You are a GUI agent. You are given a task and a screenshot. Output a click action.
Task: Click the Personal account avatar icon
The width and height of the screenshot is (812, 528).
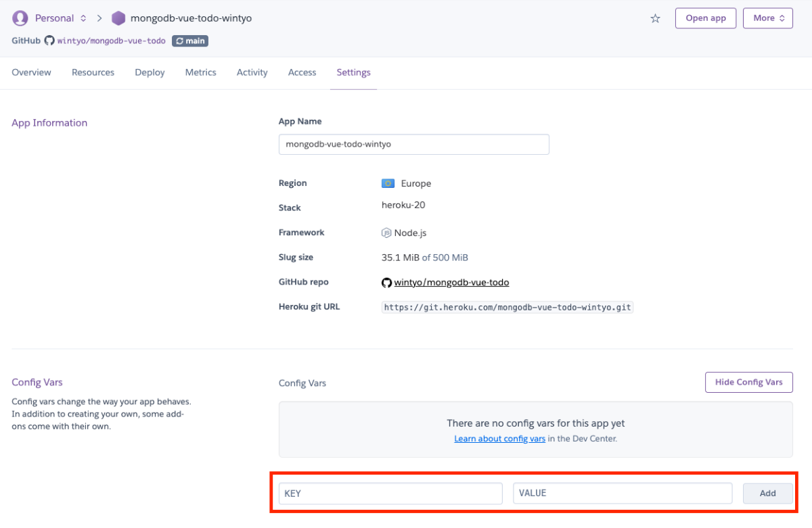[x=20, y=18]
